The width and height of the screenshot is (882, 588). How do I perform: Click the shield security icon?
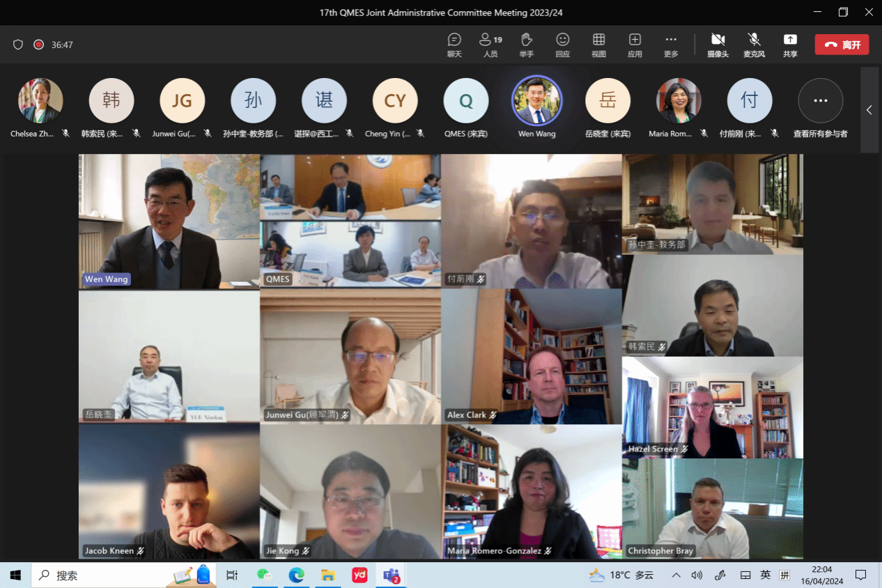[x=18, y=45]
